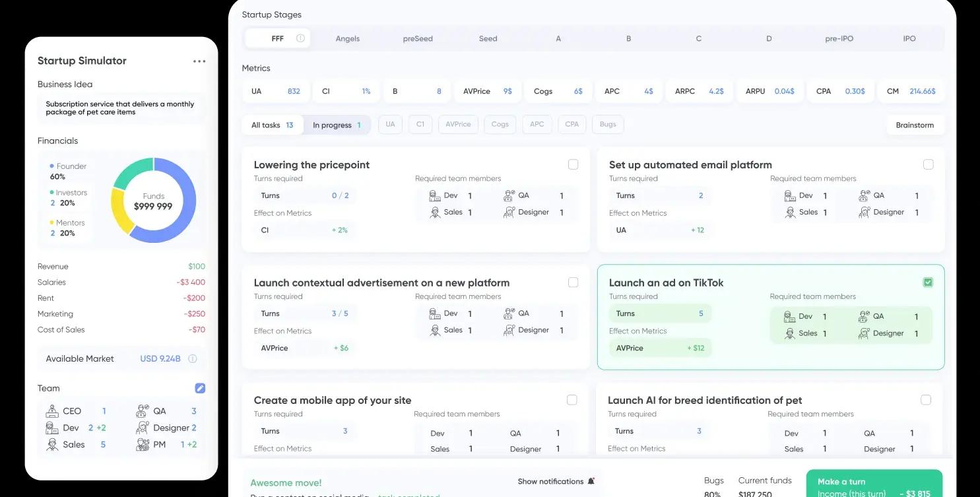Click the Business Idea description text box

click(120, 108)
